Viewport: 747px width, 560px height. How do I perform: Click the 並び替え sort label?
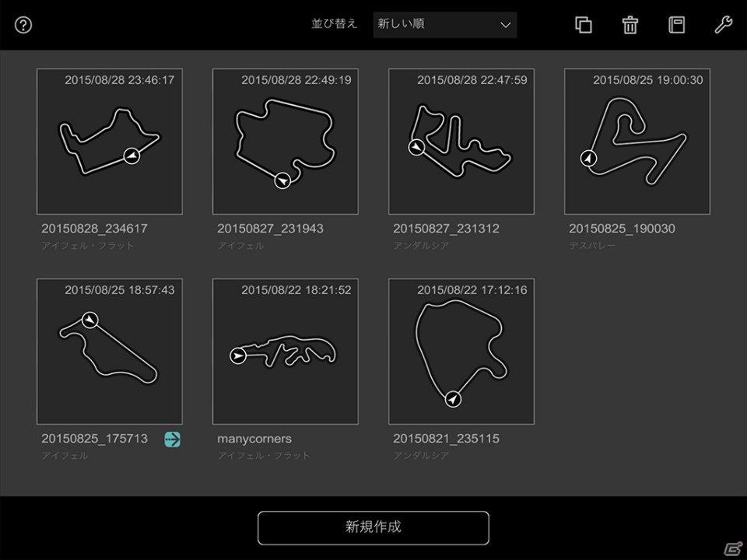334,24
